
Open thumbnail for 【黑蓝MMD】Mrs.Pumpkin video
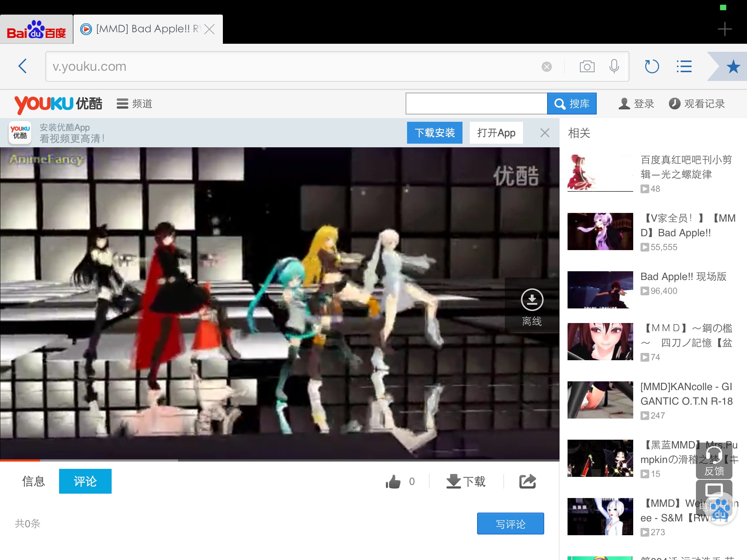click(600, 458)
